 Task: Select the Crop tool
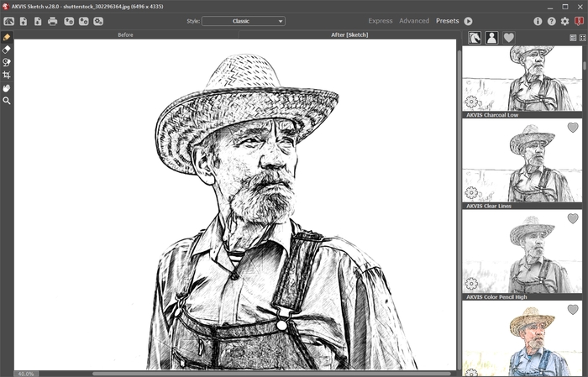[x=7, y=75]
